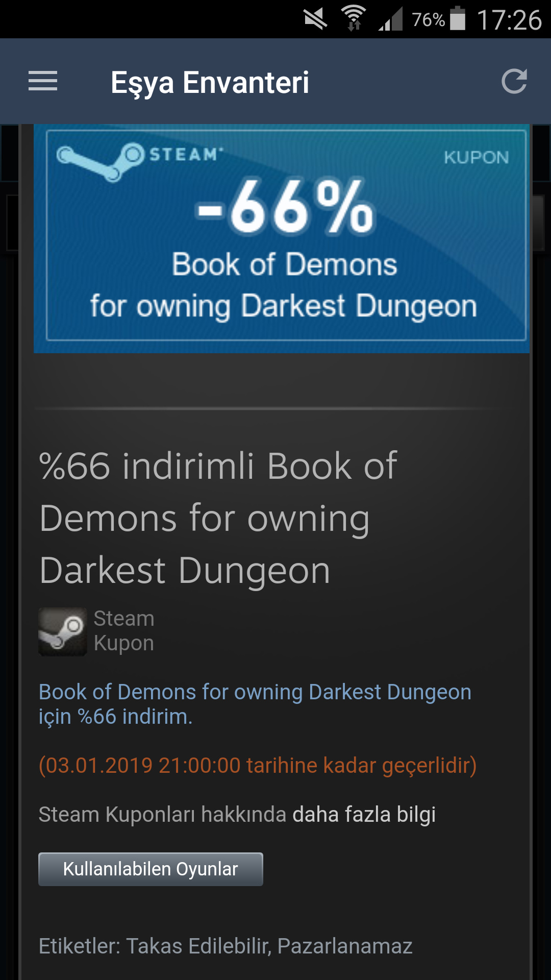The width and height of the screenshot is (551, 980).
Task: Tap the Etiketler tags line
Action: pos(226,946)
